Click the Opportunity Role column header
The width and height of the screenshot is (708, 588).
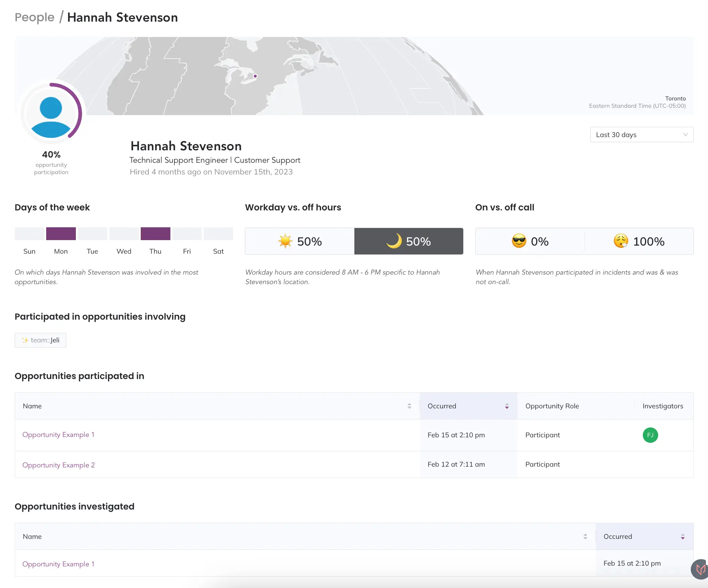[552, 406]
